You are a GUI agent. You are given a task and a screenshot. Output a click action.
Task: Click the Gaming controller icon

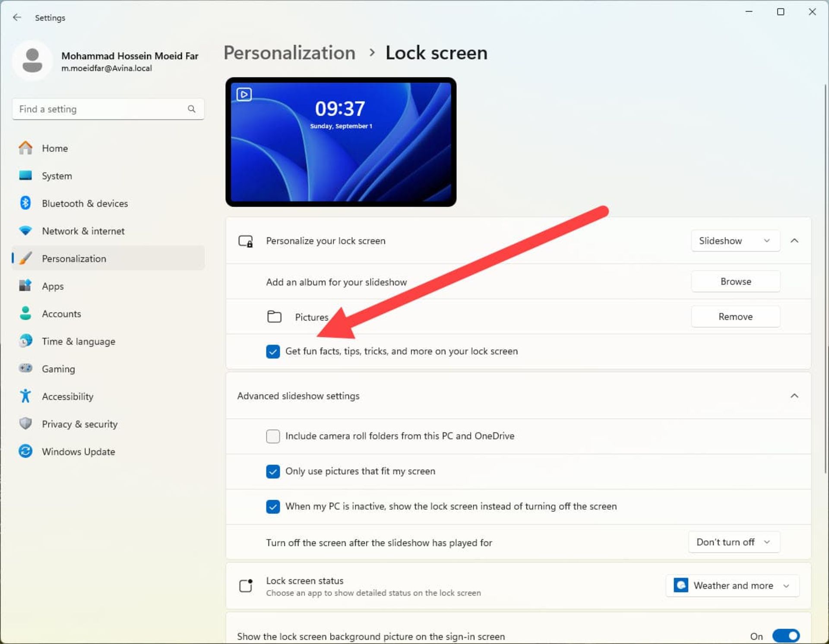coord(25,368)
